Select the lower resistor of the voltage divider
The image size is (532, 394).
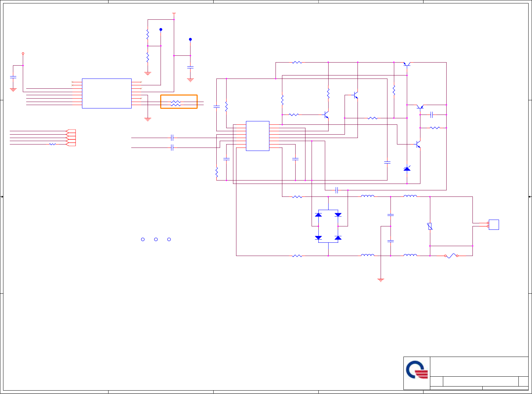(148, 57)
